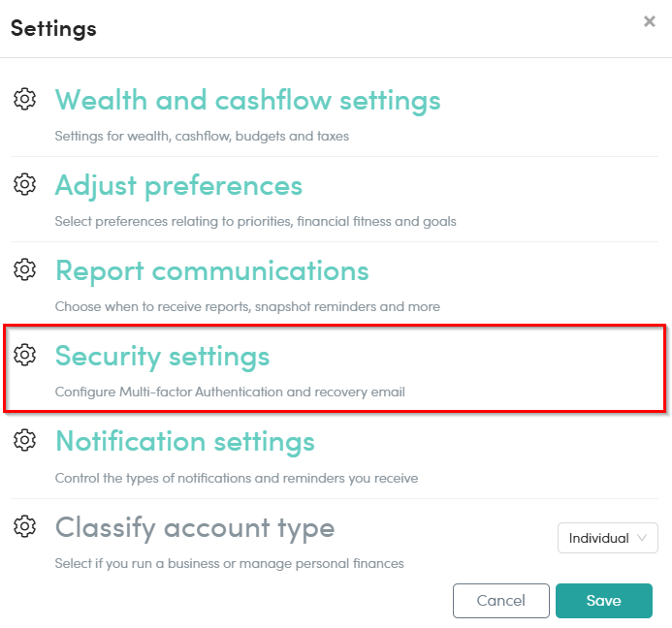The height and width of the screenshot is (628, 672).
Task: Click gear icon next to Classify account type
Action: 25,526
